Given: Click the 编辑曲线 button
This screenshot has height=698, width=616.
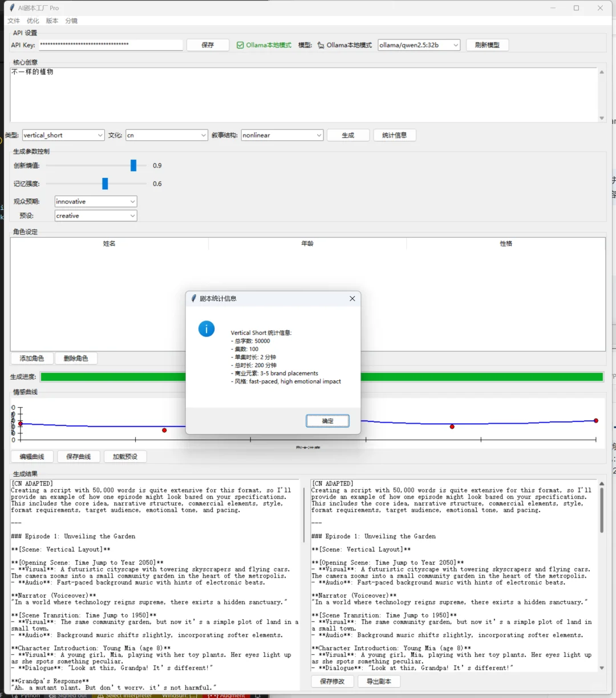Looking at the screenshot, I should [32, 456].
